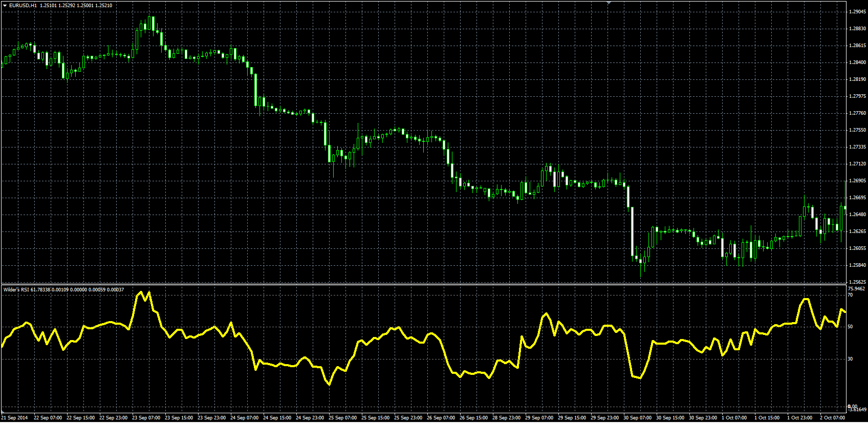Image resolution: width=868 pixels, height=423 pixels.
Task: Click the 29 Sep 23:00 time label
Action: point(604,418)
